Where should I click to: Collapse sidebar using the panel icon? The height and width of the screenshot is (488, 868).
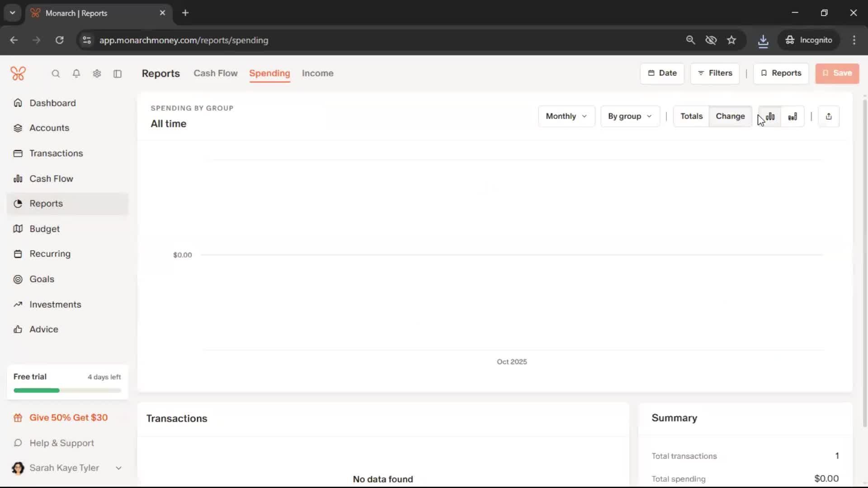pyautogui.click(x=118, y=74)
